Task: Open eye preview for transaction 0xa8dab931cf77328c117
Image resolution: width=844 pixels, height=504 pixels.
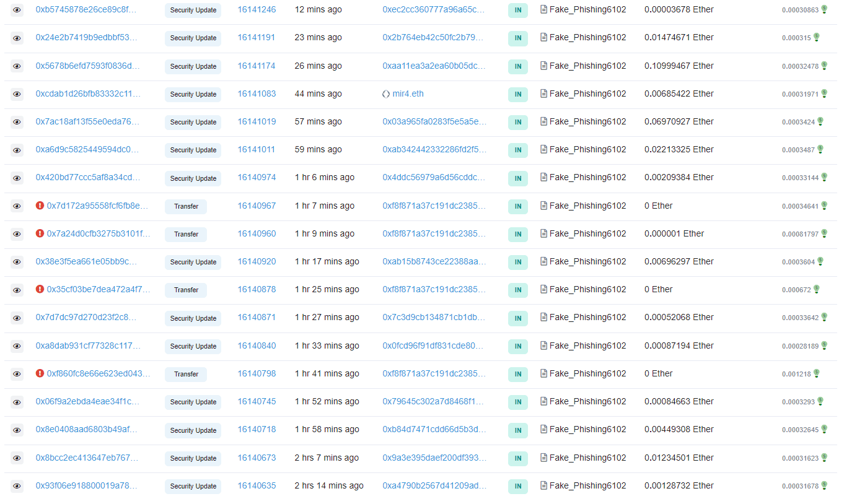Action: (x=17, y=346)
